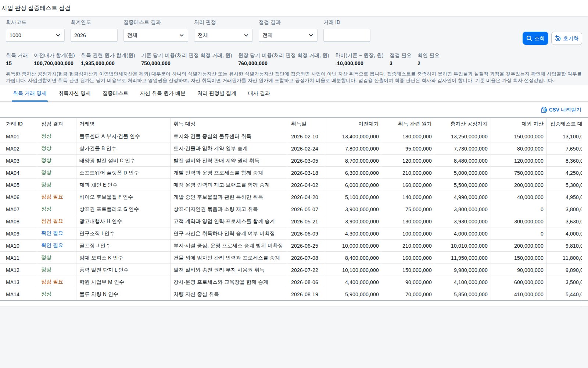The width and height of the screenshot is (588, 368).
Task: Click the MA14 transaction ID cell
Action: 19,294
